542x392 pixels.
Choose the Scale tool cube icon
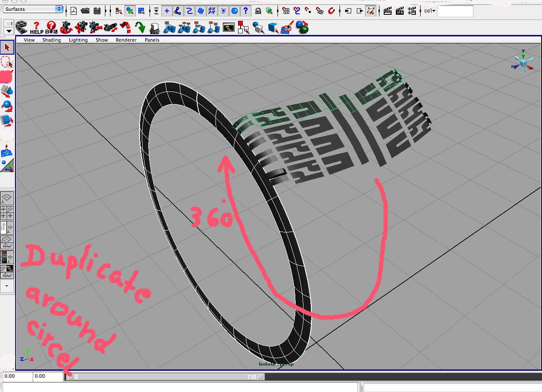point(7,120)
